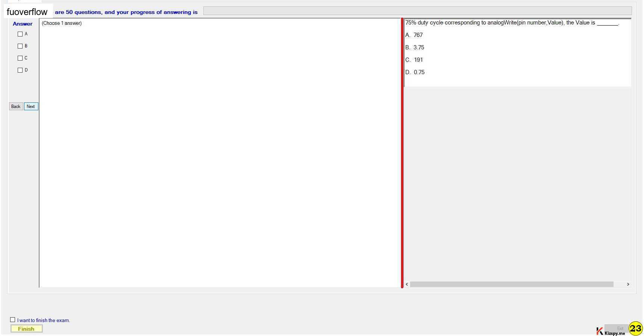644x336 pixels.
Task: Tick the 'I want to finish the exam' checkbox
Action: [13, 320]
